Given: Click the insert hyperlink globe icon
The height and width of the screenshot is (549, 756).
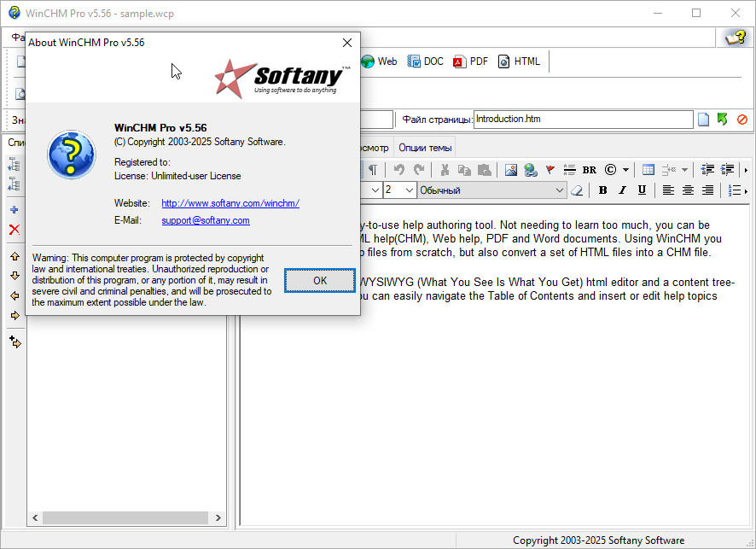Looking at the screenshot, I should (x=531, y=170).
